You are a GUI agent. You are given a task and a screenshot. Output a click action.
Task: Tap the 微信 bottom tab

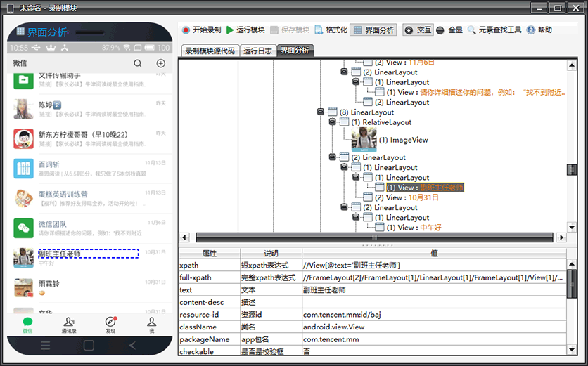(x=27, y=325)
